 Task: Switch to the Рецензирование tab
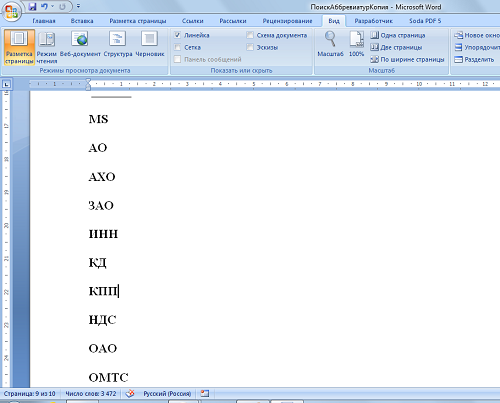coord(287,21)
